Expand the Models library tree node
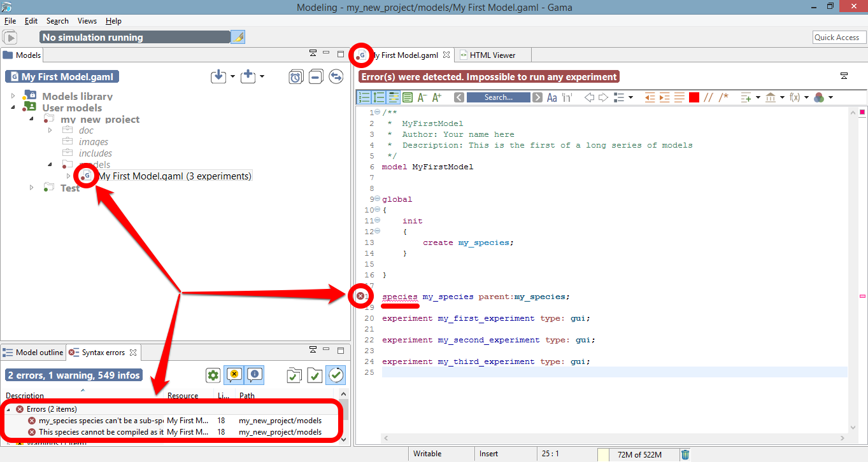Viewport: 868px width, 462px height. [x=13, y=96]
